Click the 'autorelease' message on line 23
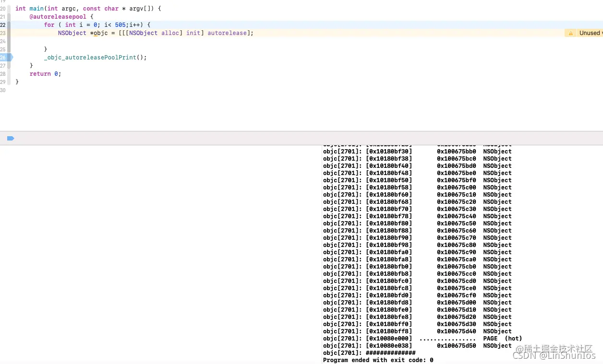This screenshot has height=364, width=603. [x=227, y=33]
